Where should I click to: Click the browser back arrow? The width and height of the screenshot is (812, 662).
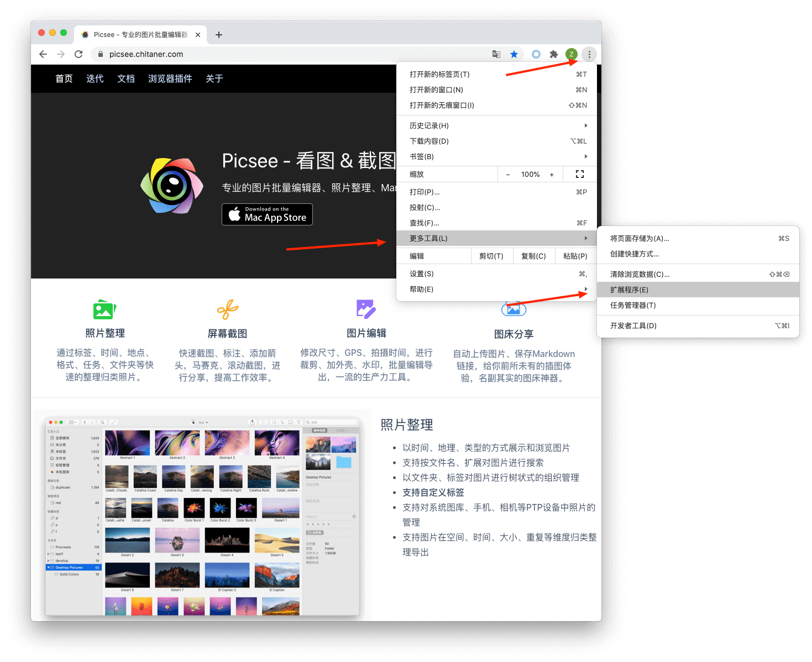pyautogui.click(x=43, y=54)
